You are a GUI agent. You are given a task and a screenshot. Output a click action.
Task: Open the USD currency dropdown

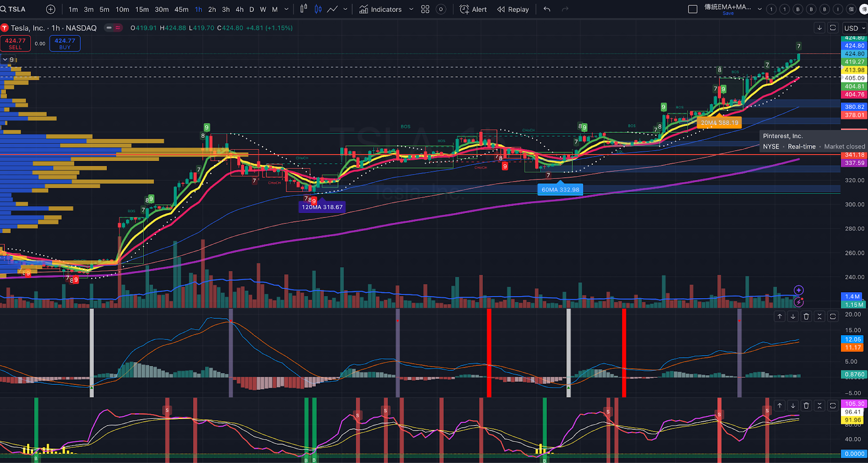[854, 28]
